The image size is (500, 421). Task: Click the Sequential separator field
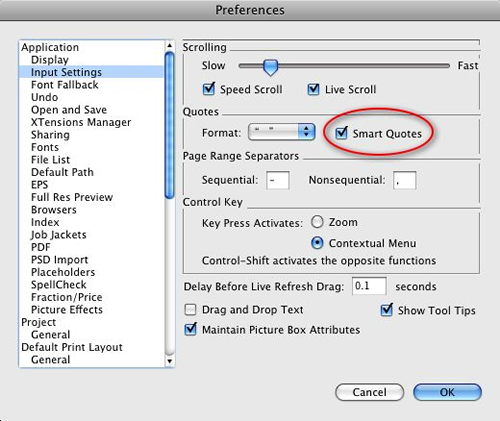click(x=278, y=180)
